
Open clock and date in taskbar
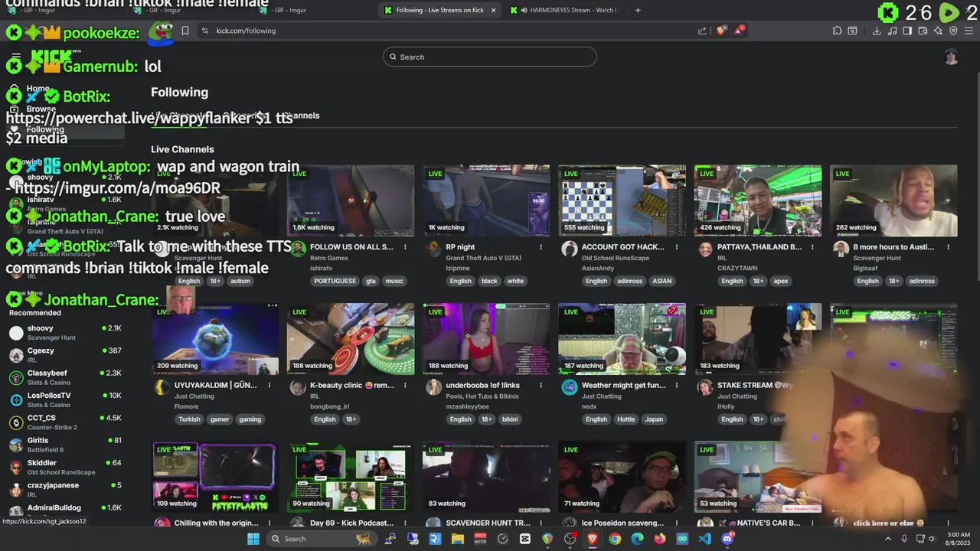(959, 539)
